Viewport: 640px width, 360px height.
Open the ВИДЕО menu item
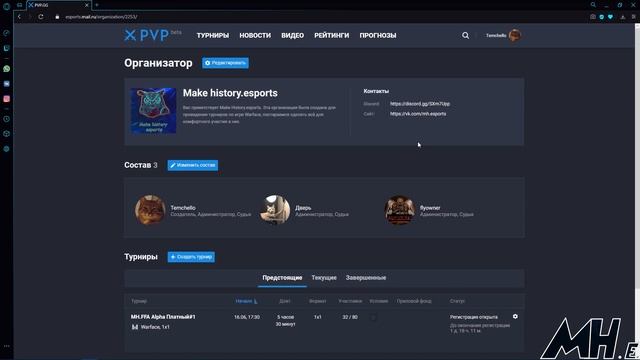(293, 36)
